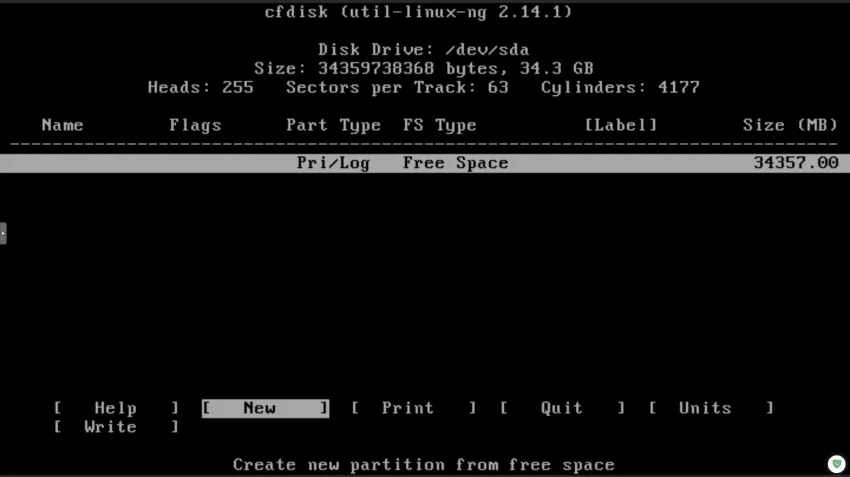Click the FS Type column header
Screen dimensions: 850x477
(x=440, y=125)
